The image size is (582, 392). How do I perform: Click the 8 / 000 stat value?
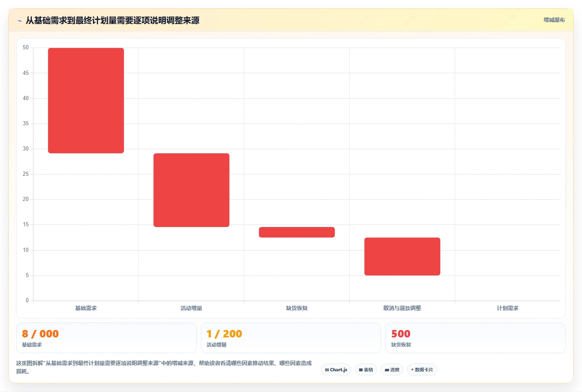(x=40, y=334)
